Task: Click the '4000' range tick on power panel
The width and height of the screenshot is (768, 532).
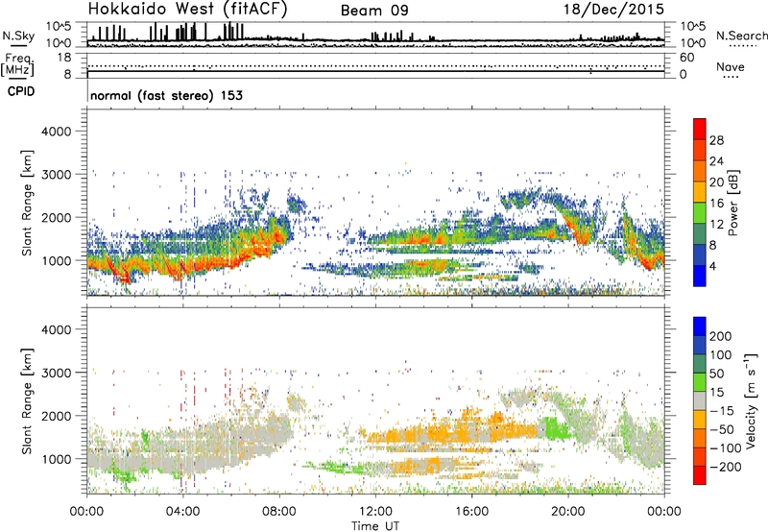Action: pyautogui.click(x=56, y=132)
